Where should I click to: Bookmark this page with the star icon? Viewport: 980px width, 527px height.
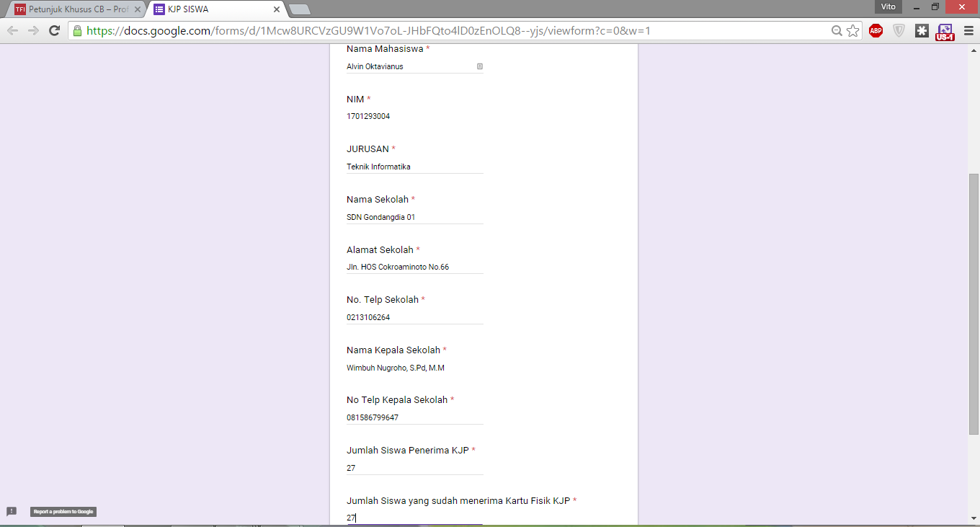pyautogui.click(x=853, y=30)
